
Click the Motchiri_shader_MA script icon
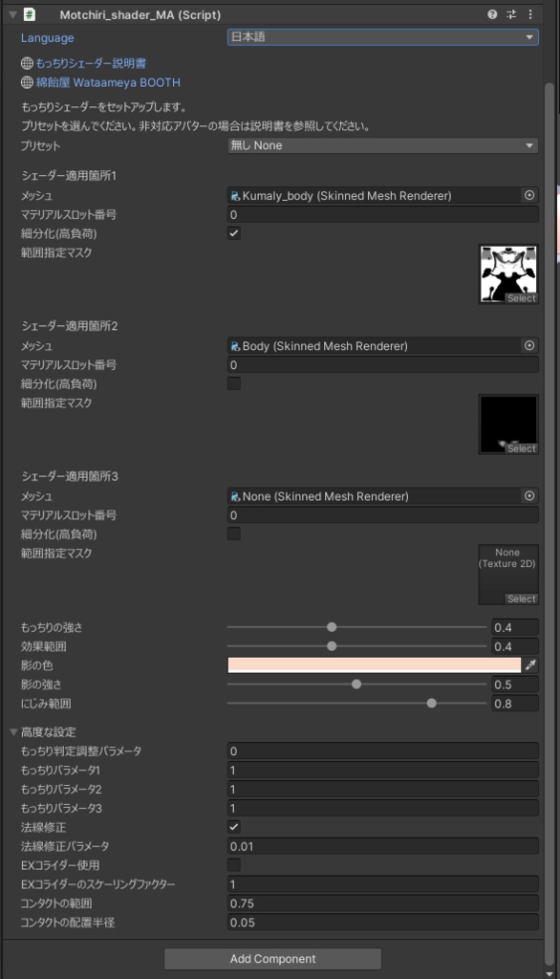point(29,14)
